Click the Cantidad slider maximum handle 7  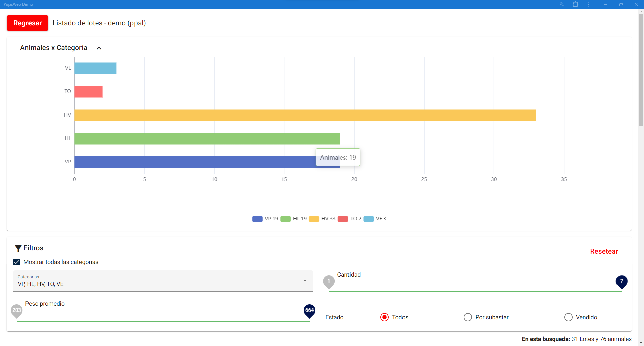click(x=621, y=282)
